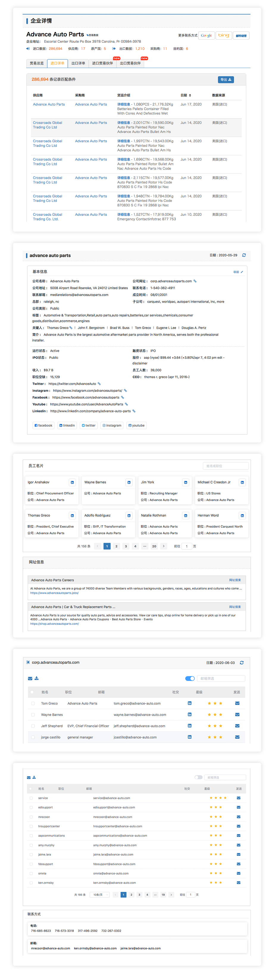
Task: Refresh the list dated 2020-06-03
Action: tap(242, 663)
